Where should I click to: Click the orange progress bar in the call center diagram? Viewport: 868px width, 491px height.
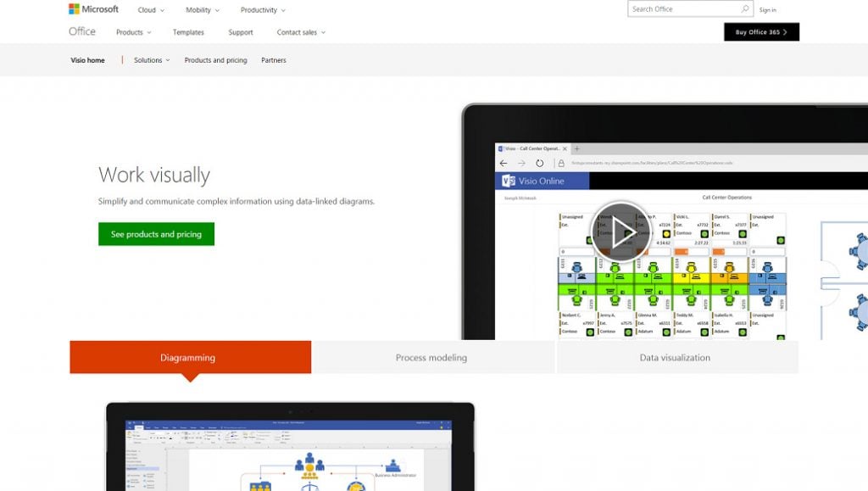click(x=681, y=250)
